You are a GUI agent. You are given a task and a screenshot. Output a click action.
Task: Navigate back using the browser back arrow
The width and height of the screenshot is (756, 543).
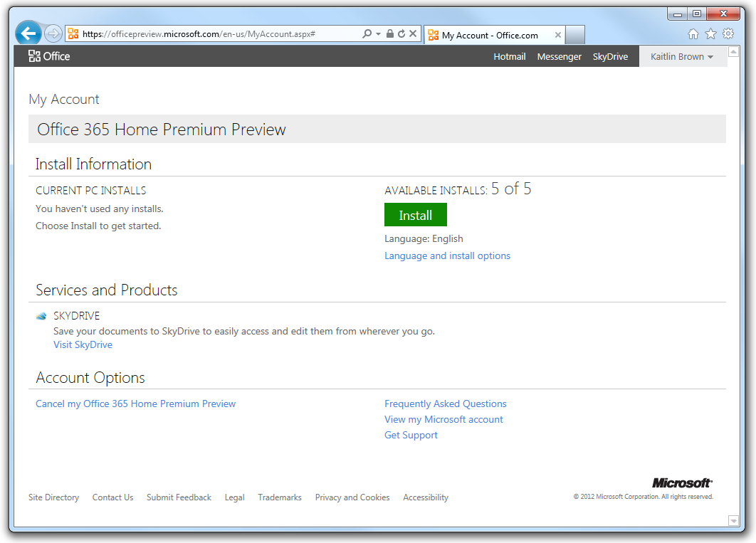coord(27,33)
